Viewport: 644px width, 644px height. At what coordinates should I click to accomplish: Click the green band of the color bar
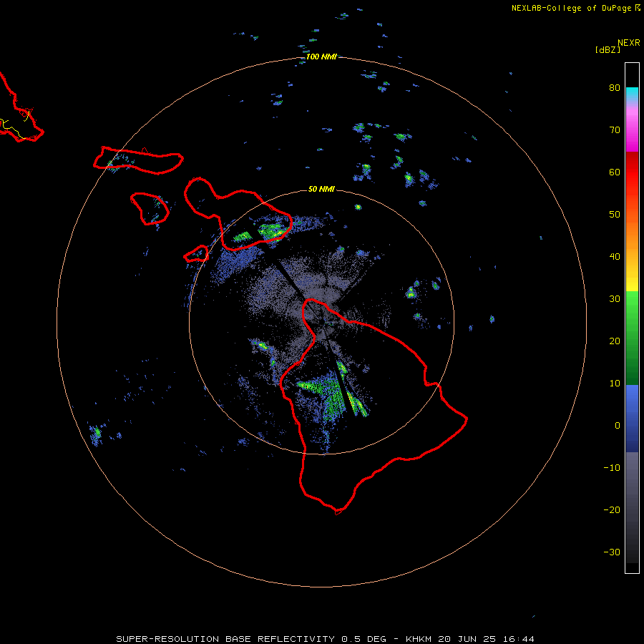click(632, 338)
